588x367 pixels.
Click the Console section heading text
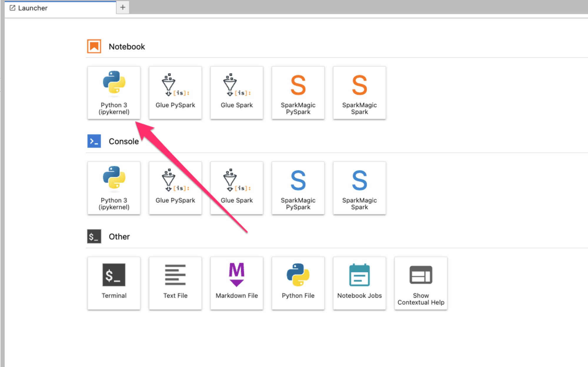124,141
